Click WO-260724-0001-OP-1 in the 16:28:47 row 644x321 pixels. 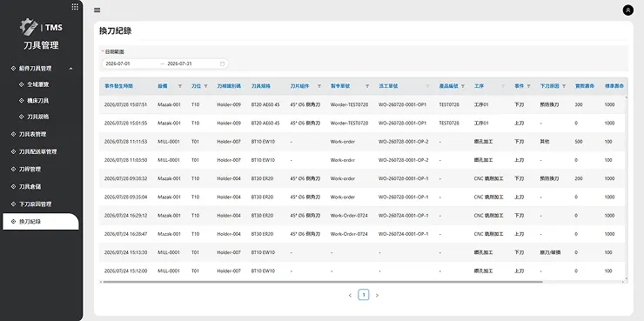[x=403, y=234]
